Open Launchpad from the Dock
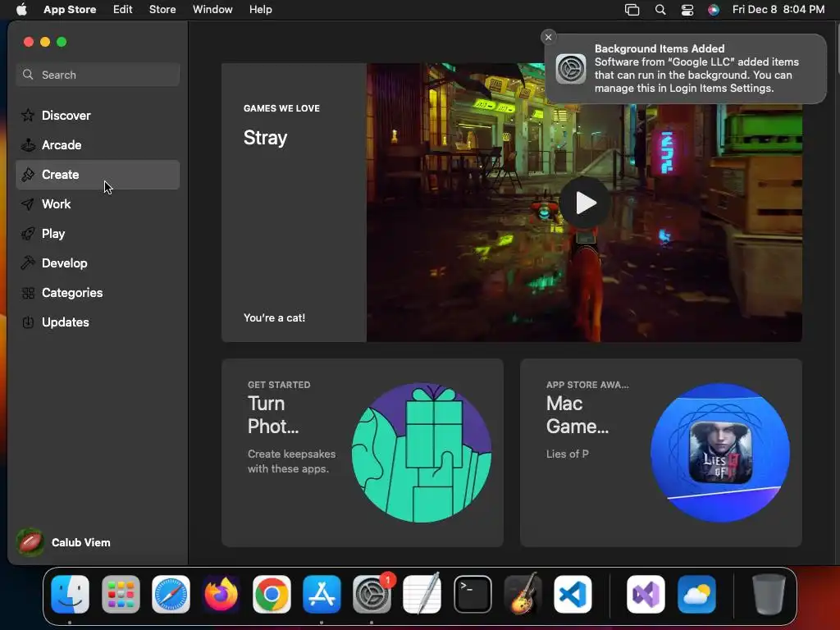 pyautogui.click(x=121, y=594)
